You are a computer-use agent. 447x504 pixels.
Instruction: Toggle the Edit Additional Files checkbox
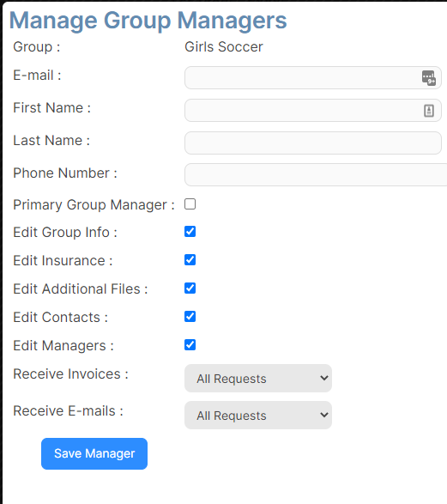(x=190, y=288)
